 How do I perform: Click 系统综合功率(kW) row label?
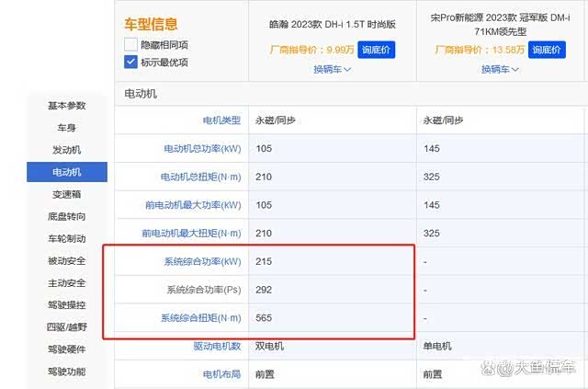[202, 261]
